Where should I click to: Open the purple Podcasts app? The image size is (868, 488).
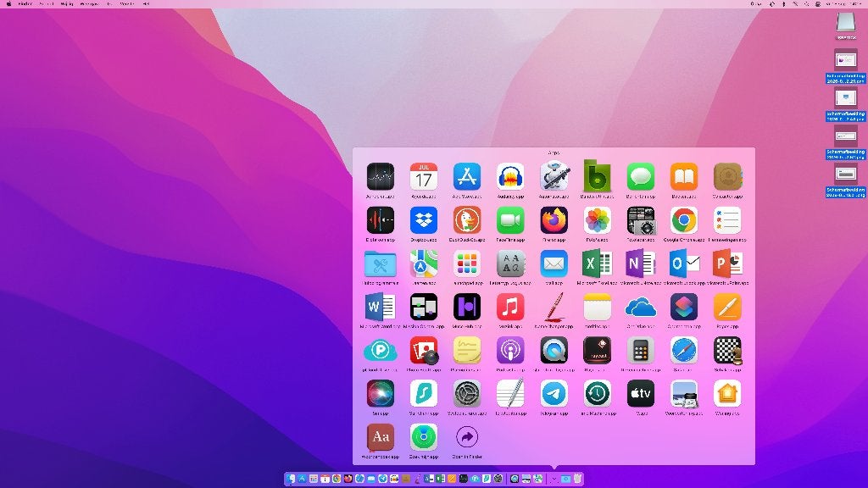(510, 350)
